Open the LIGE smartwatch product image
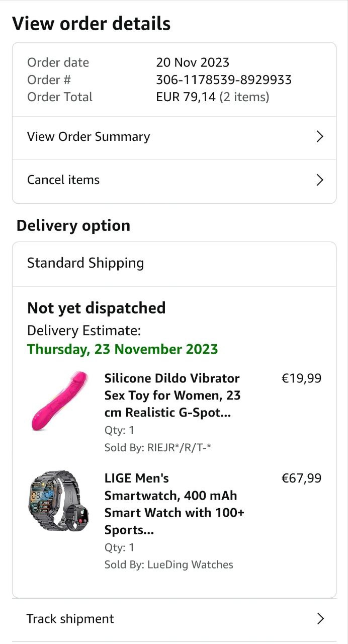Screen dimensions: 348x644 [x=59, y=500]
